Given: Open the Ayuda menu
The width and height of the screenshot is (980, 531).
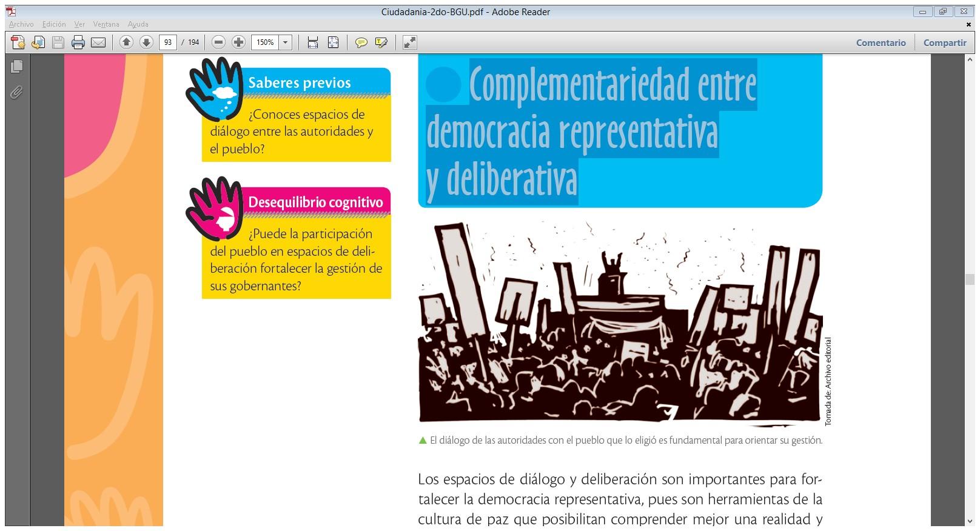Looking at the screenshot, I should 138,24.
